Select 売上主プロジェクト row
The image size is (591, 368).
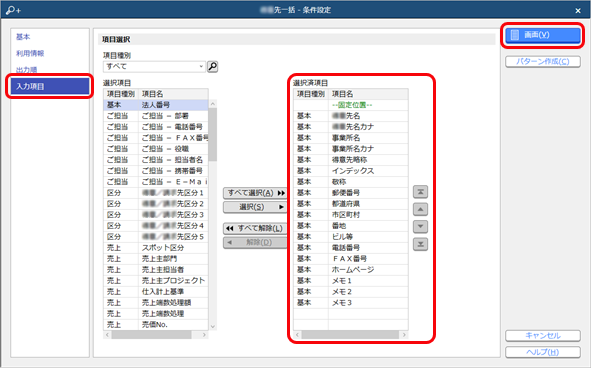click(x=156, y=281)
